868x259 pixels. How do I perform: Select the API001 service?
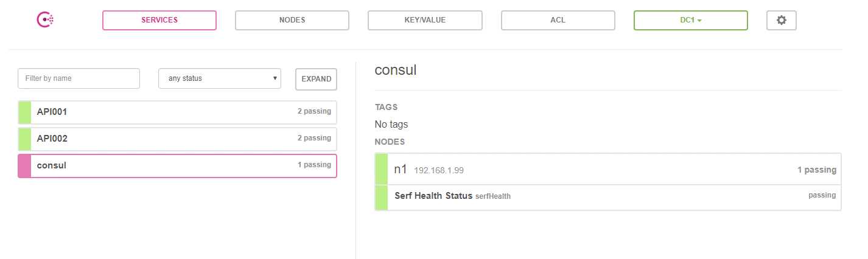pyautogui.click(x=177, y=112)
